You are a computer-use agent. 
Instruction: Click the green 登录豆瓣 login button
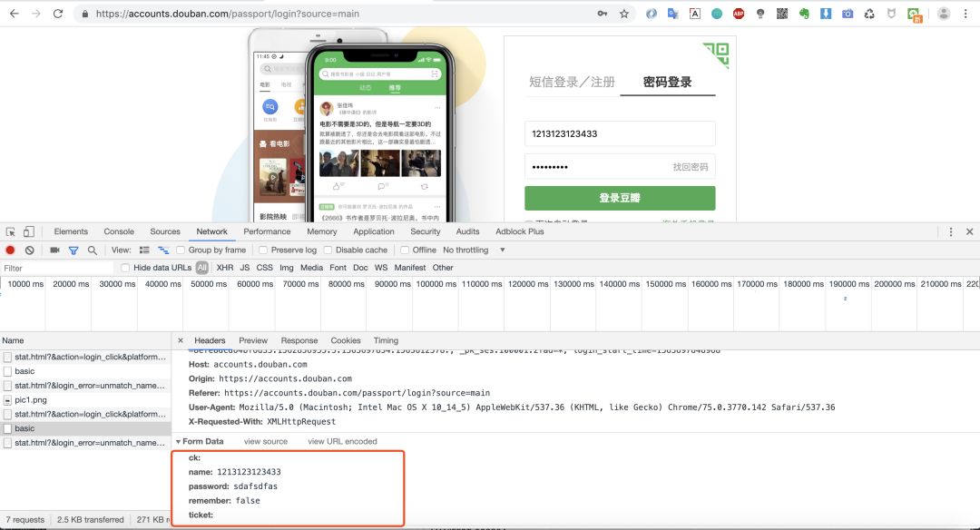click(x=620, y=198)
